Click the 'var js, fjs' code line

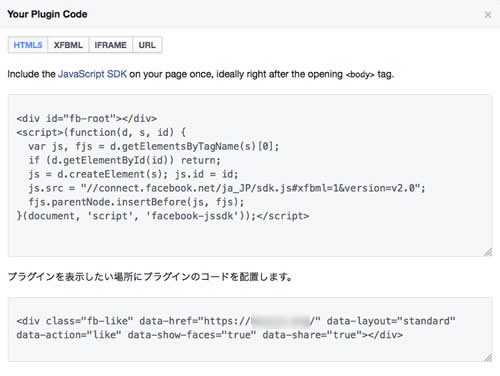pos(154,146)
